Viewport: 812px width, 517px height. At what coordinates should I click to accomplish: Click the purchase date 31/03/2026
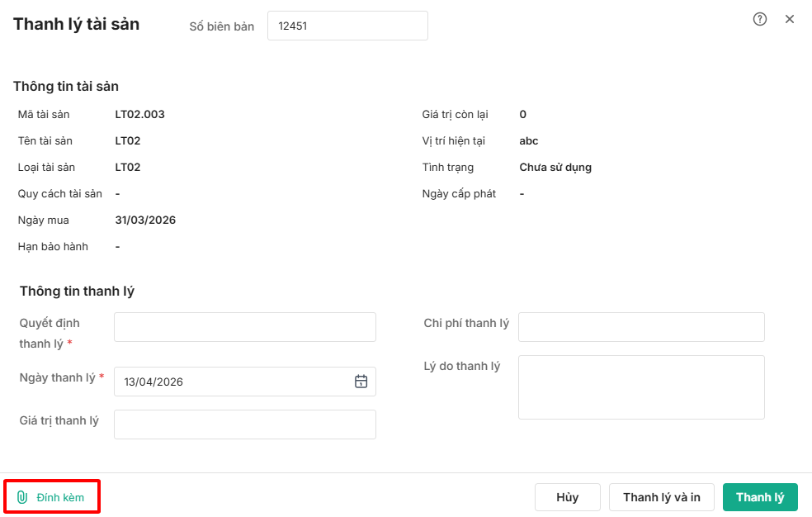tap(145, 221)
